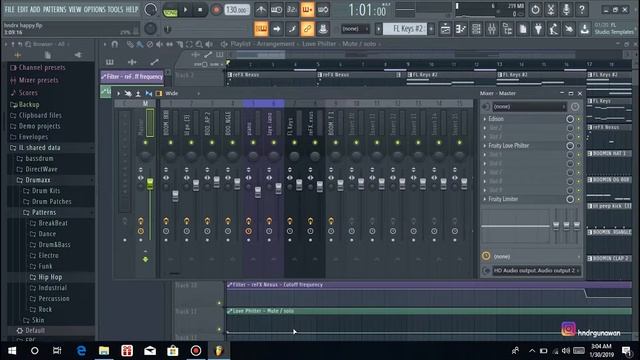Open the Browser view icon
640x360 pixels.
click(507, 29)
